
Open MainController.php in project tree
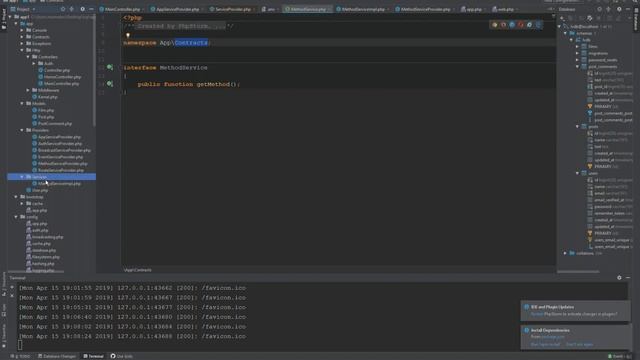[59, 83]
